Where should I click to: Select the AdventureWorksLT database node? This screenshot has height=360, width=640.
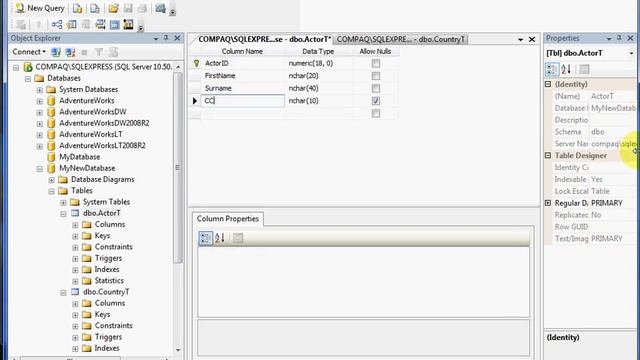coord(91,134)
